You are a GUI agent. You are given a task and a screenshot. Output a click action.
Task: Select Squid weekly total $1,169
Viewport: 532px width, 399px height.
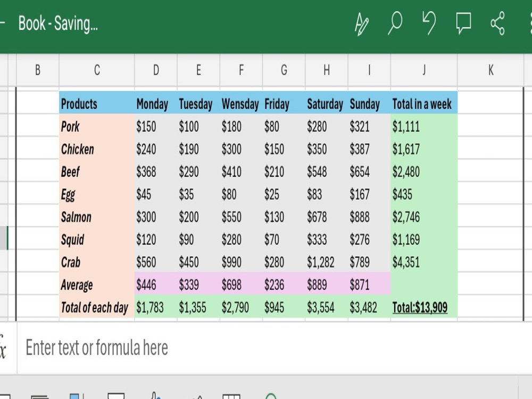click(x=424, y=239)
